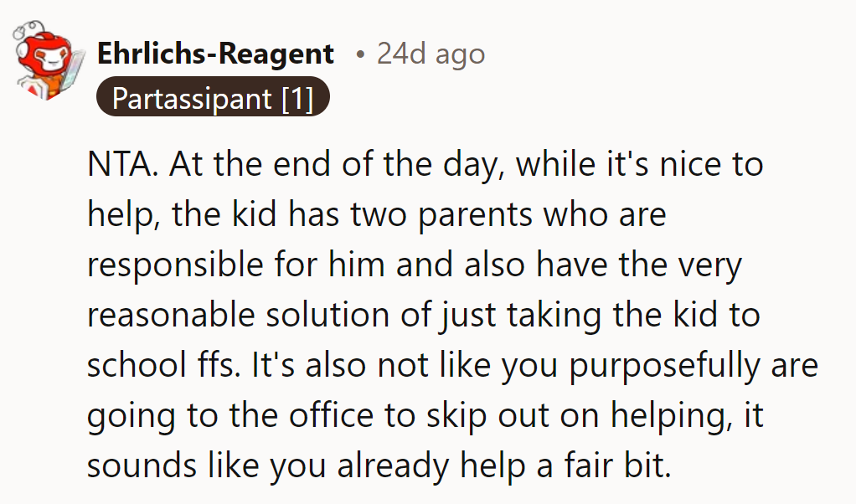
Task: Click the Ehrlichs-Reagent username link
Action: [x=215, y=54]
